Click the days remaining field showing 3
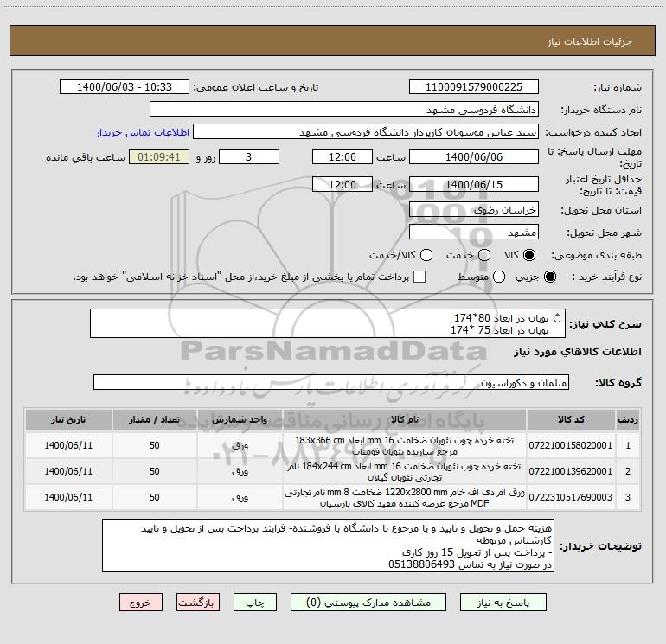The image size is (666, 644). click(249, 156)
